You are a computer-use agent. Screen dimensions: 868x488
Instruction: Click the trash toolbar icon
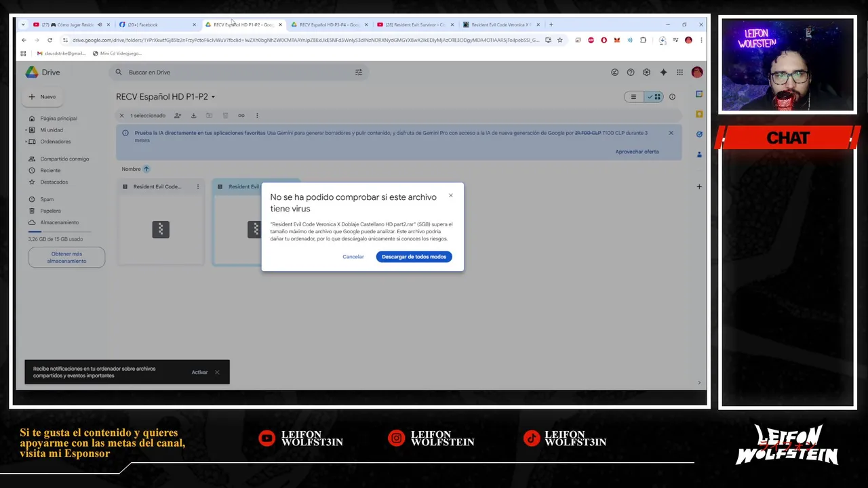tap(225, 116)
